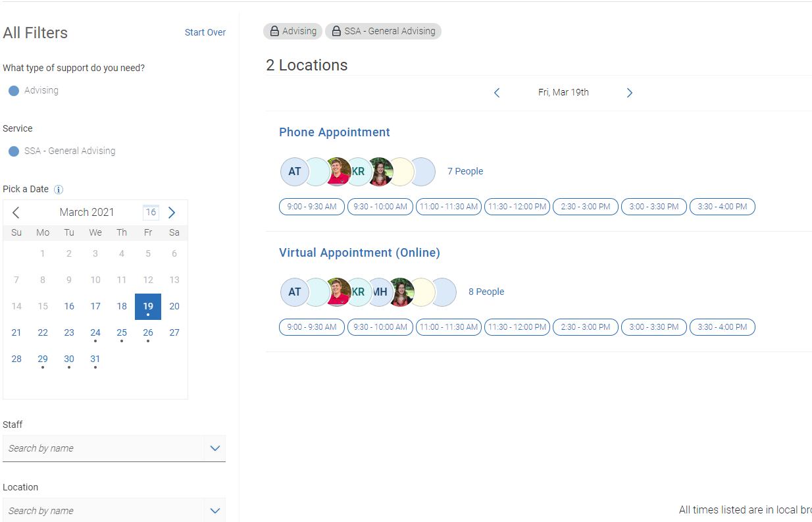Select the Advising radio option
Screen dimensions: 812x522
[14, 91]
